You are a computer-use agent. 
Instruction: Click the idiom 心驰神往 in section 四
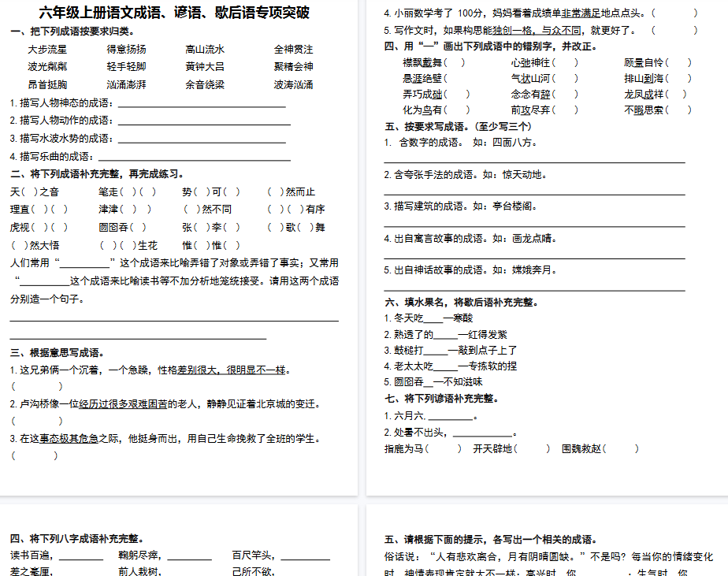coord(530,63)
